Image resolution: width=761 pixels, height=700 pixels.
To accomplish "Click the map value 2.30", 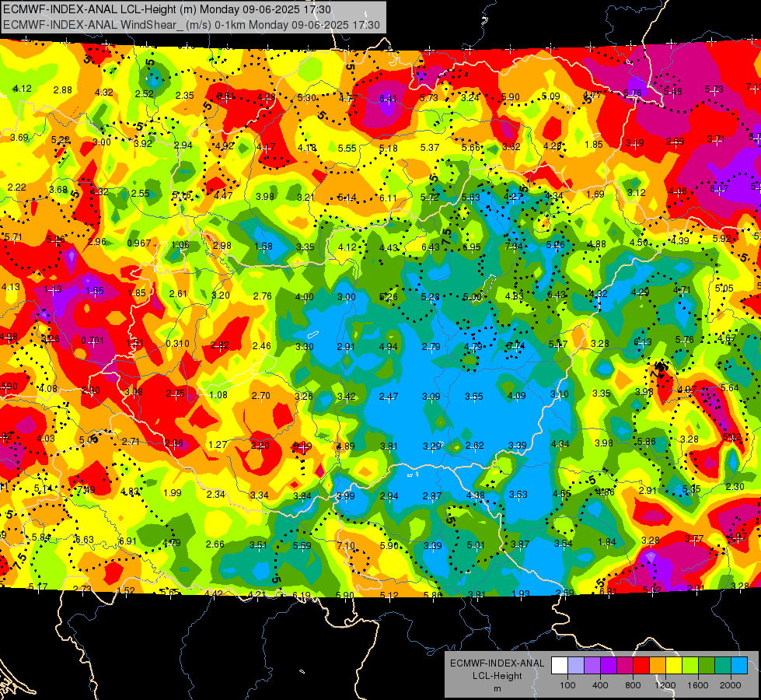I will 735,486.
